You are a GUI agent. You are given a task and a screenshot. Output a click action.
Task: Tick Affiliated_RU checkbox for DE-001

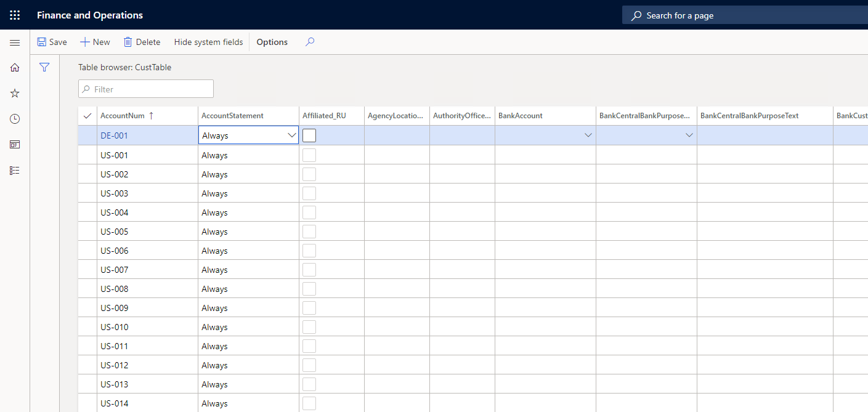pyautogui.click(x=309, y=135)
